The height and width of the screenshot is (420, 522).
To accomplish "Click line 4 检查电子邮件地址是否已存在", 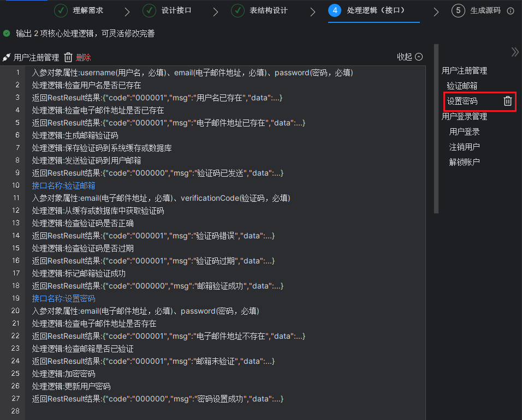I will (98, 110).
